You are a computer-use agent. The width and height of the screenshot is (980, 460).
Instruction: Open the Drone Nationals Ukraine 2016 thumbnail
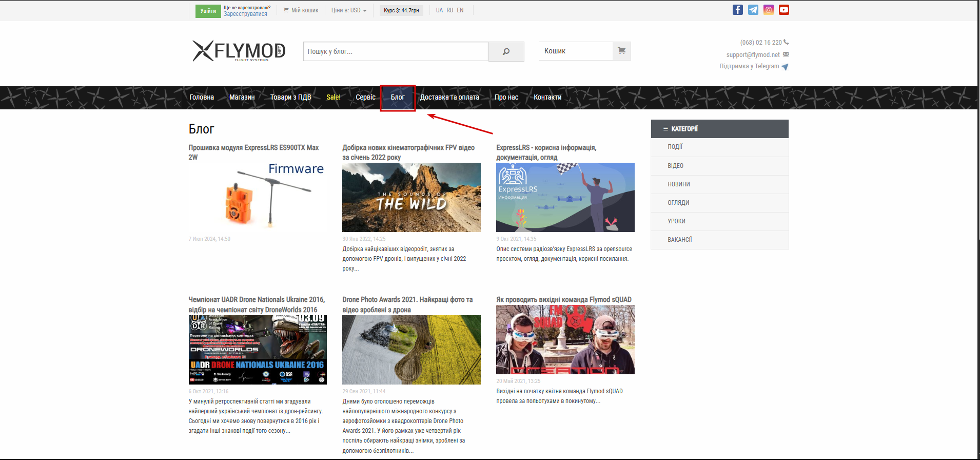click(x=258, y=350)
